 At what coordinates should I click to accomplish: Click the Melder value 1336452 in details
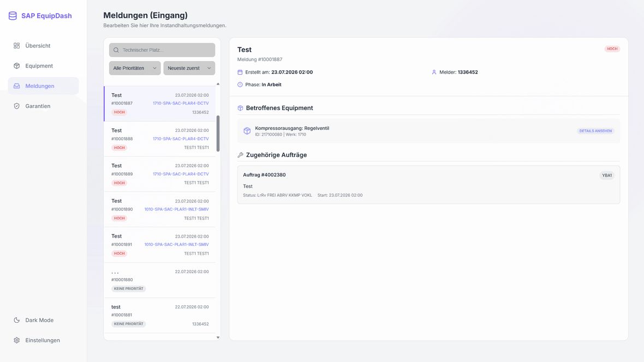click(x=468, y=72)
